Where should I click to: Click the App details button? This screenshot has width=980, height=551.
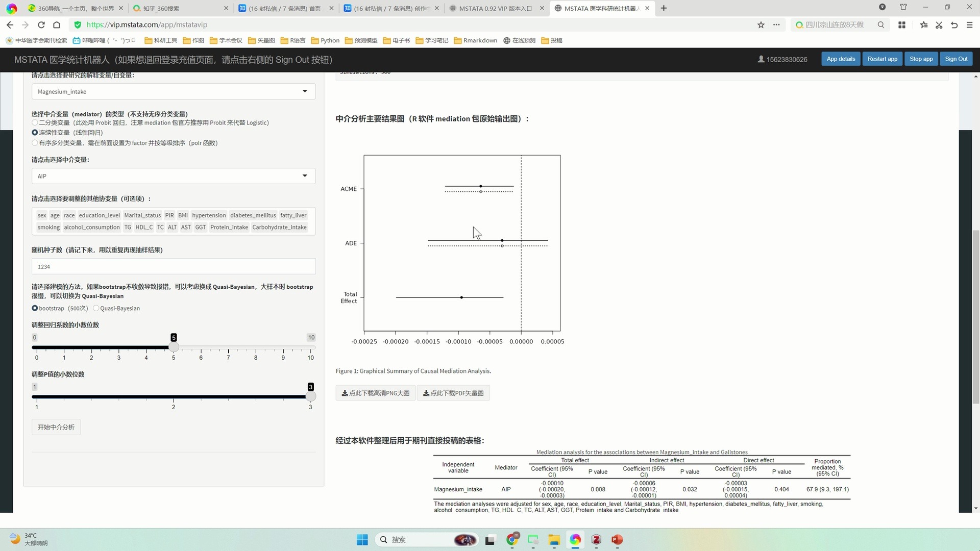[x=841, y=59]
